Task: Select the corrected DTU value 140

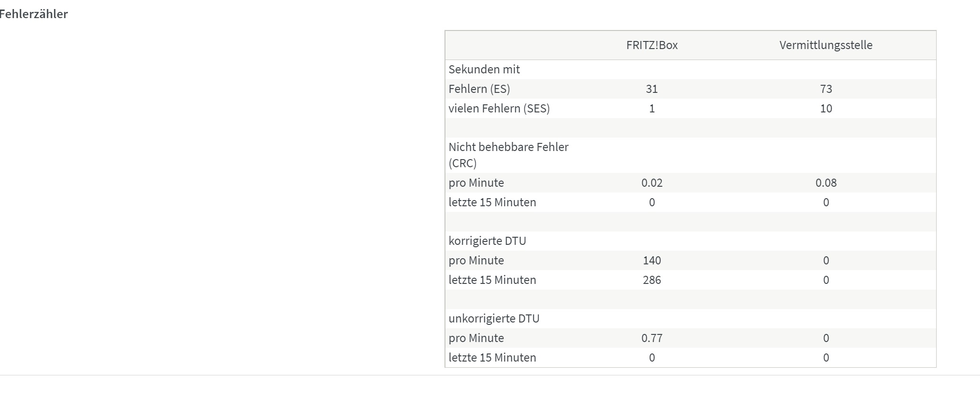Action: click(x=652, y=261)
